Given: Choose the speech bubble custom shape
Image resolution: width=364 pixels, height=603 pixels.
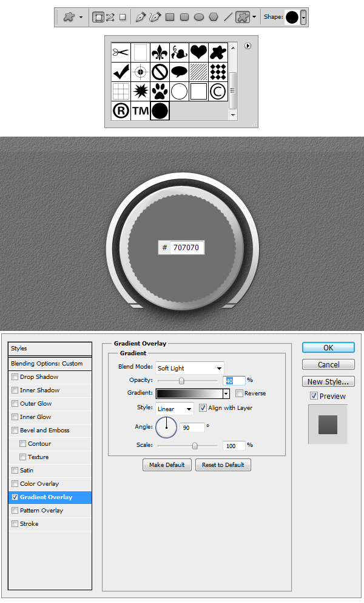Looking at the screenshot, I should pyautogui.click(x=180, y=72).
